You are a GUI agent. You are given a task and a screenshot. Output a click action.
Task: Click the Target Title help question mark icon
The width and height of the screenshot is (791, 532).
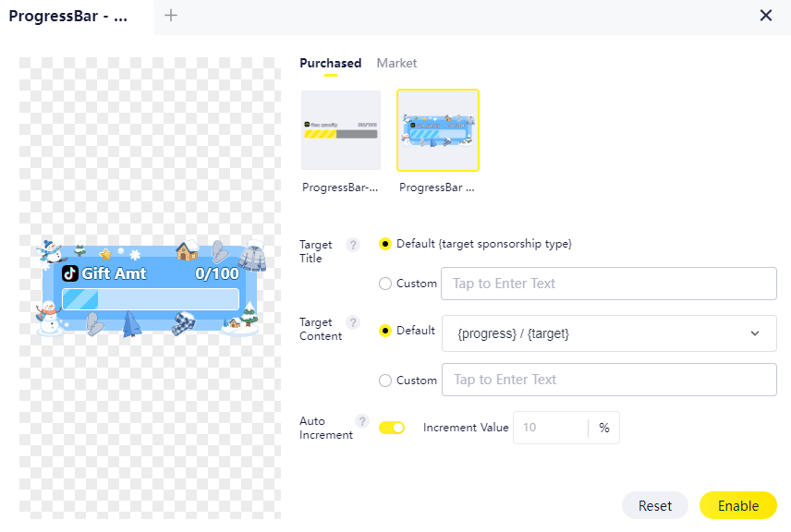(352, 245)
